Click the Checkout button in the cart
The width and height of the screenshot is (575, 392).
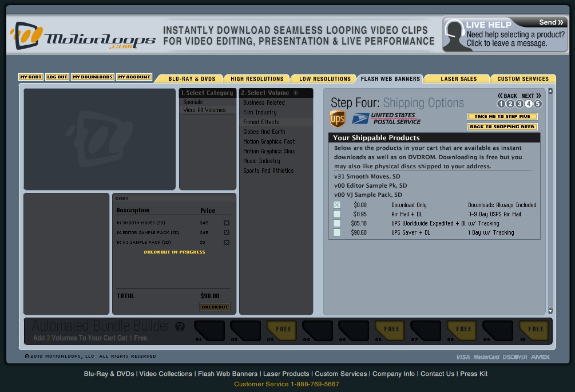[x=215, y=307]
